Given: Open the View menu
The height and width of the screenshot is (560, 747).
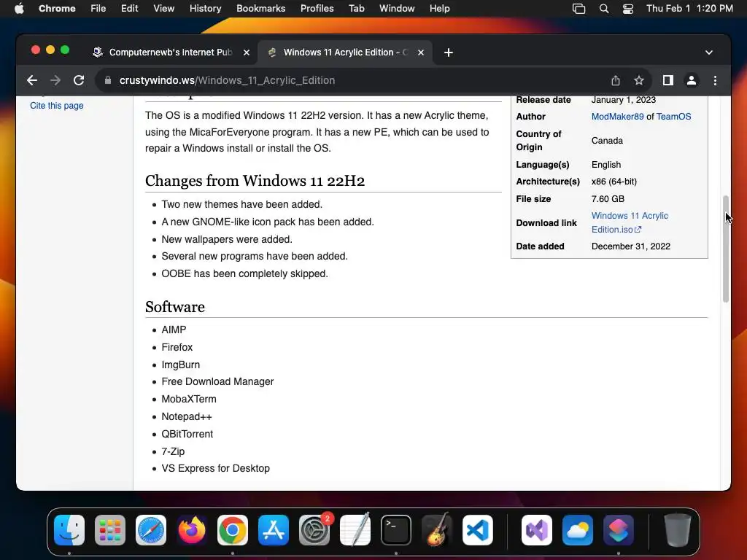Looking at the screenshot, I should coord(163,9).
